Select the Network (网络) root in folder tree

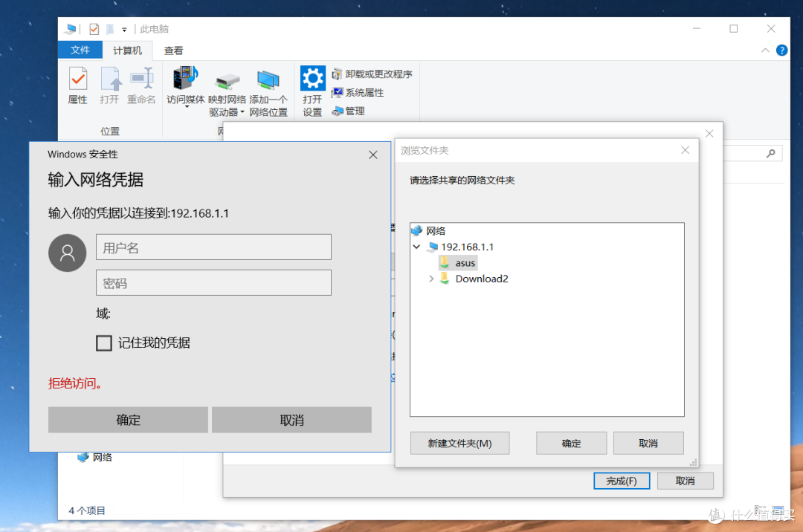click(429, 230)
